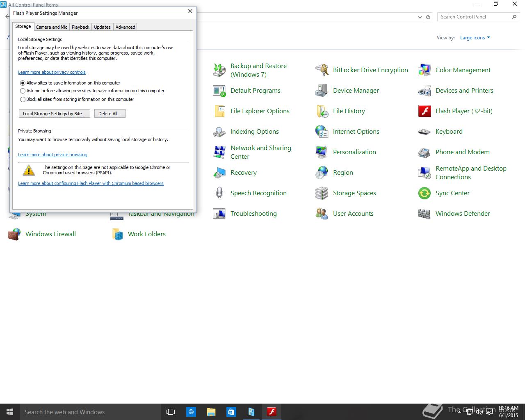The image size is (525, 420).
Task: Open the Store app on the taskbar
Action: tap(231, 412)
